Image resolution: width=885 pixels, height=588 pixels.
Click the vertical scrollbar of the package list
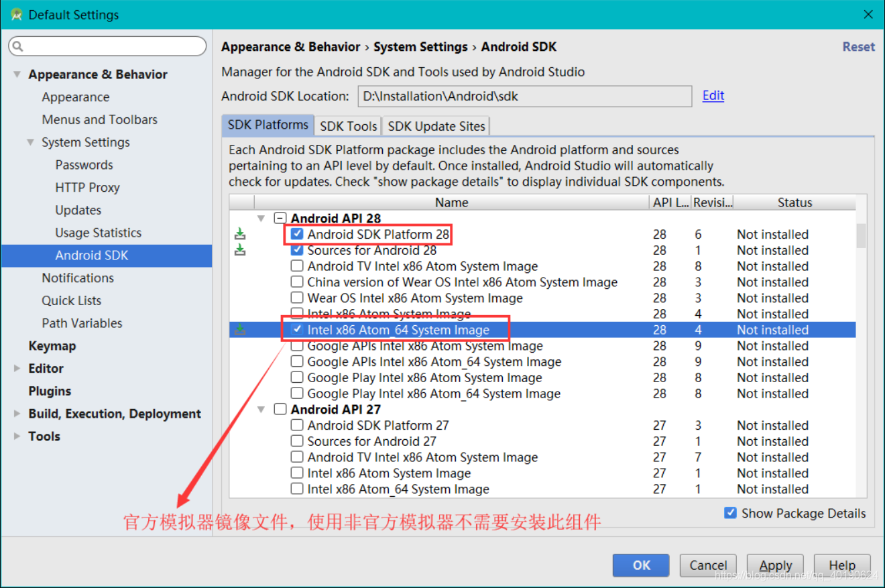pyautogui.click(x=861, y=236)
